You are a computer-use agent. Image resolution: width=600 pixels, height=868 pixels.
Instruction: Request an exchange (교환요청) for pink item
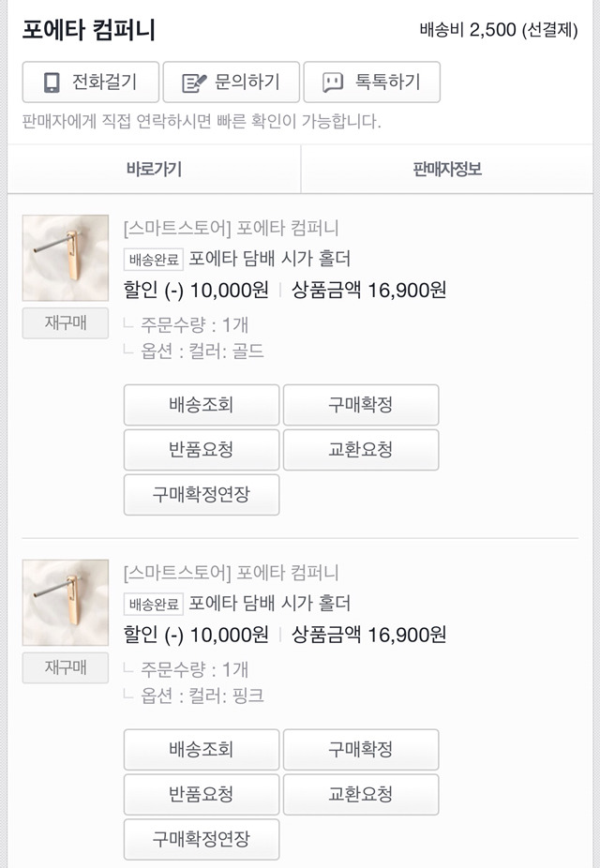tap(361, 795)
